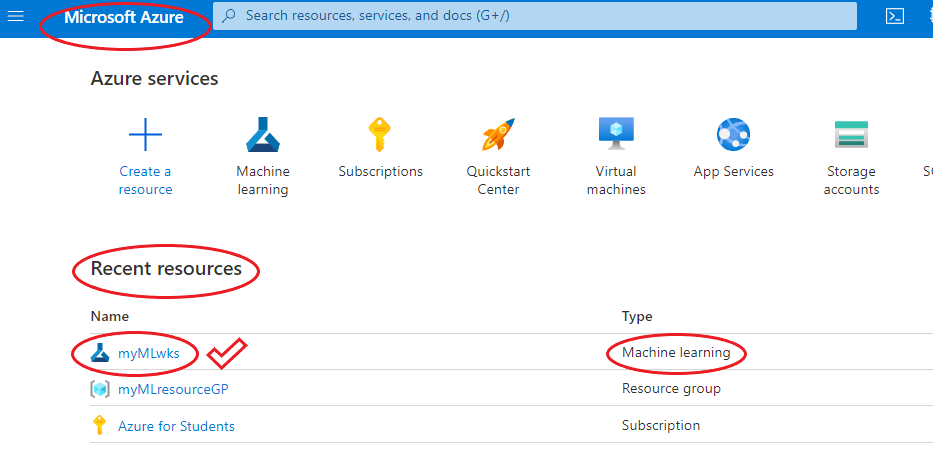Click the Microsoft Azure home title
Screen dimensions: 933x474
click(124, 17)
